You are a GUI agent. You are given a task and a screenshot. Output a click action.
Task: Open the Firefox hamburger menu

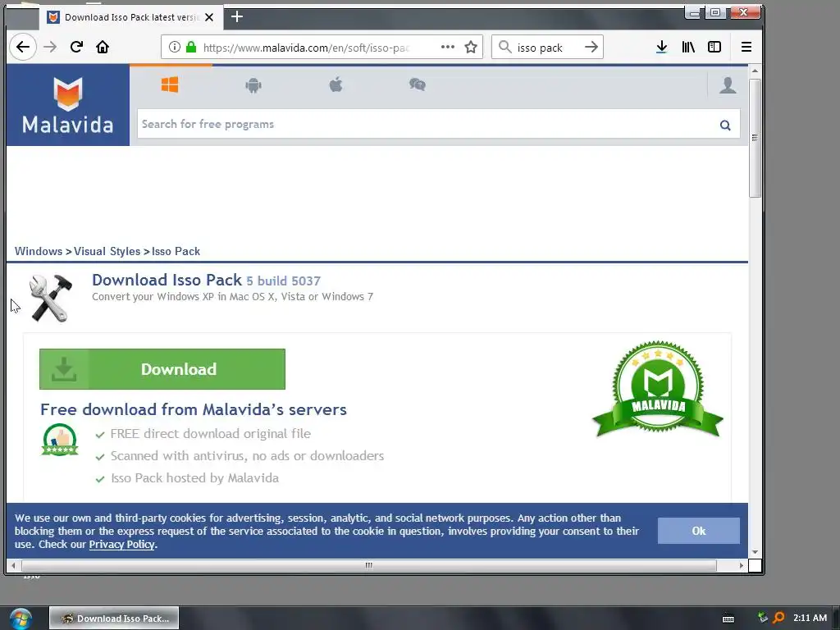click(x=746, y=47)
